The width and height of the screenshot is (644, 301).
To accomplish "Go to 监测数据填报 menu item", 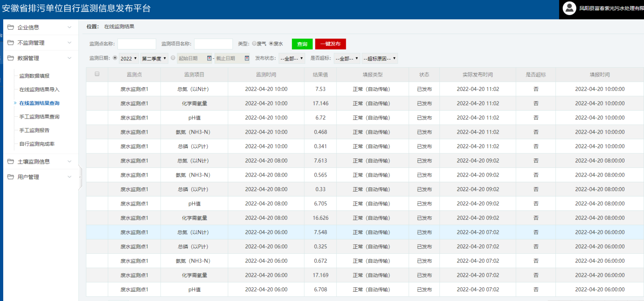I will tap(35, 76).
